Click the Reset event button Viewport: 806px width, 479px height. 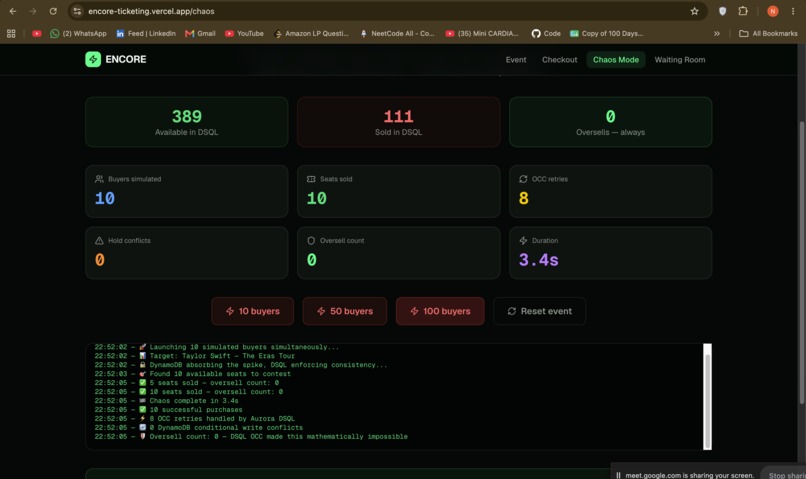[539, 311]
